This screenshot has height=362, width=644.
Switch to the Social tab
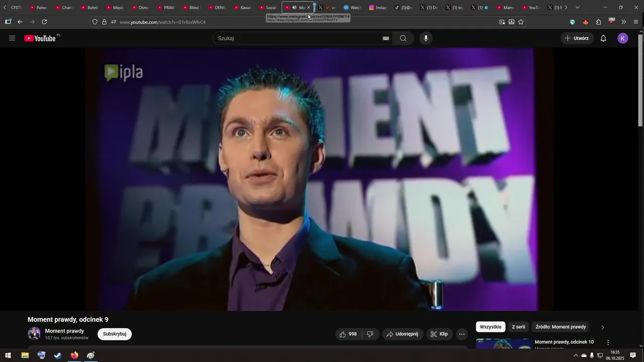click(x=268, y=8)
